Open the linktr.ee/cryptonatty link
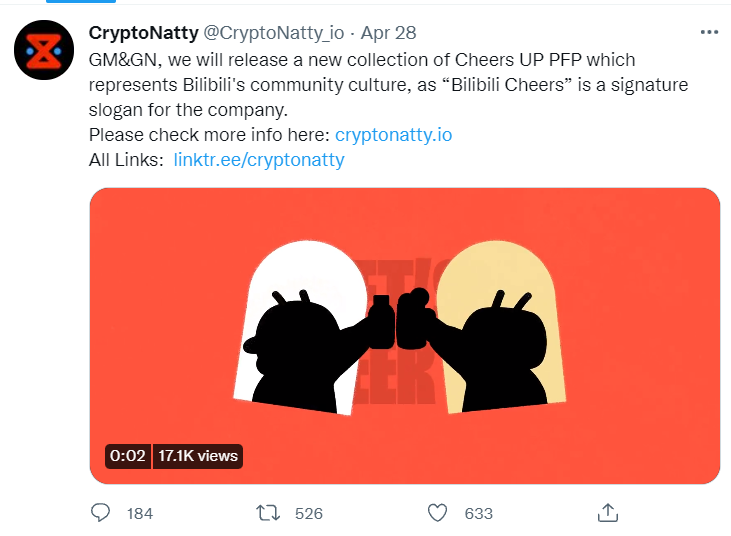This screenshot has width=731, height=536. tap(259, 159)
